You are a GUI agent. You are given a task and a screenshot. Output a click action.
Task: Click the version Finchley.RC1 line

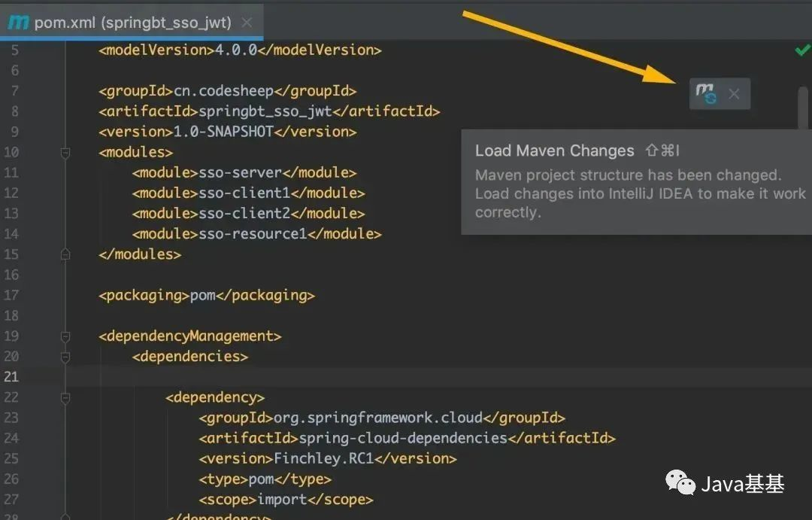click(327, 459)
